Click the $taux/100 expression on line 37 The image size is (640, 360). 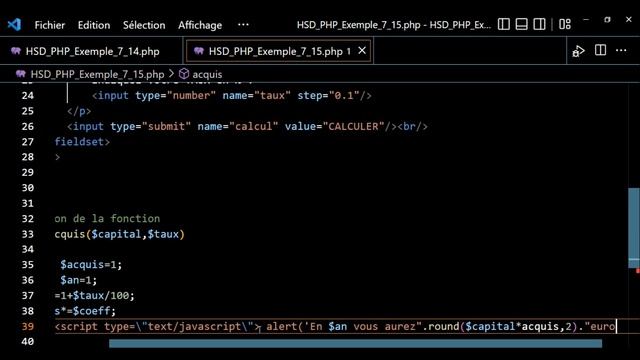[x=101, y=296]
